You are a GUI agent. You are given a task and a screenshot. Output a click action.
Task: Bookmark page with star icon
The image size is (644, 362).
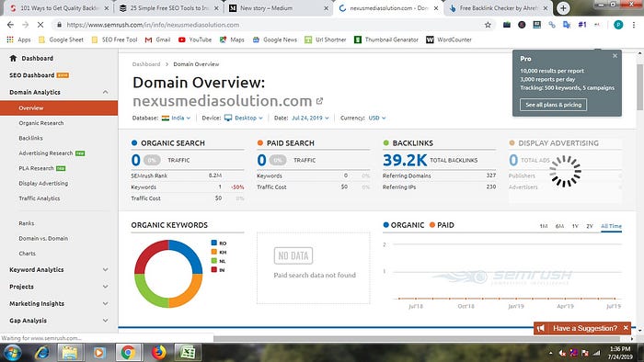coord(488,25)
